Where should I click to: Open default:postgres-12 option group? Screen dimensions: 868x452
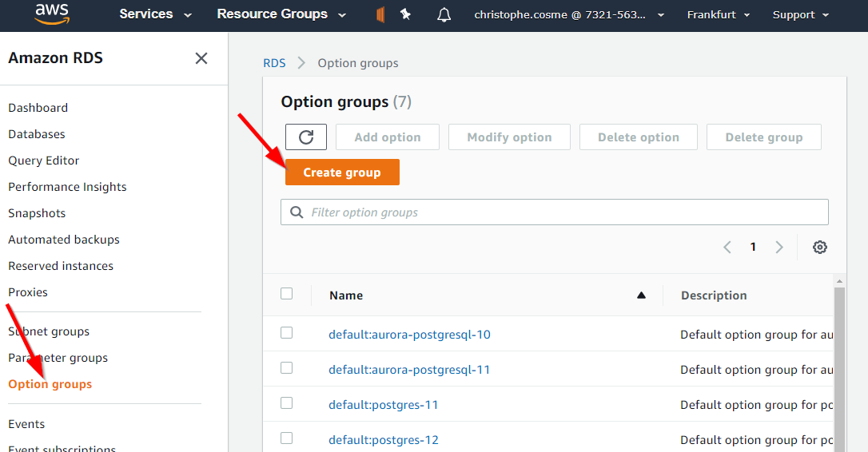click(x=384, y=440)
